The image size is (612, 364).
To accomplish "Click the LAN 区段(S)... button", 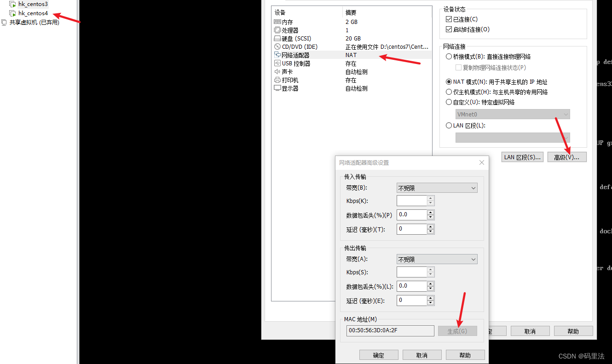I will (522, 157).
